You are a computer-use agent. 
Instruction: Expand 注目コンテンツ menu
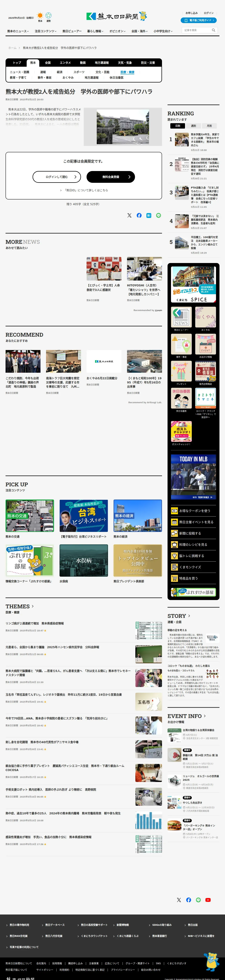tap(46, 31)
